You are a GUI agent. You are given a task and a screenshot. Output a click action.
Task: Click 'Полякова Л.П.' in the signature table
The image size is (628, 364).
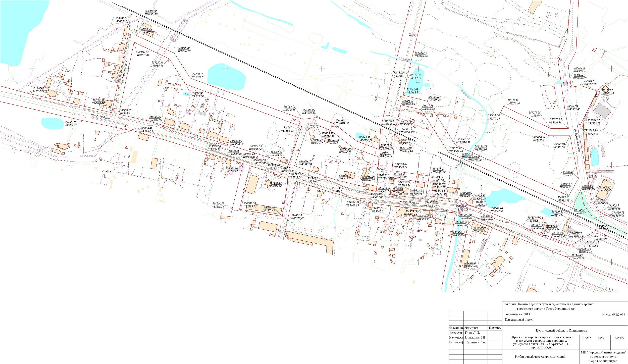pyautogui.click(x=475, y=338)
